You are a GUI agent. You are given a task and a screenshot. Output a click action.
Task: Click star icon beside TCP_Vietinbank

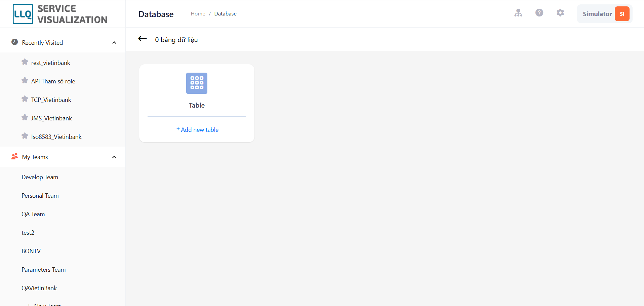25,99
